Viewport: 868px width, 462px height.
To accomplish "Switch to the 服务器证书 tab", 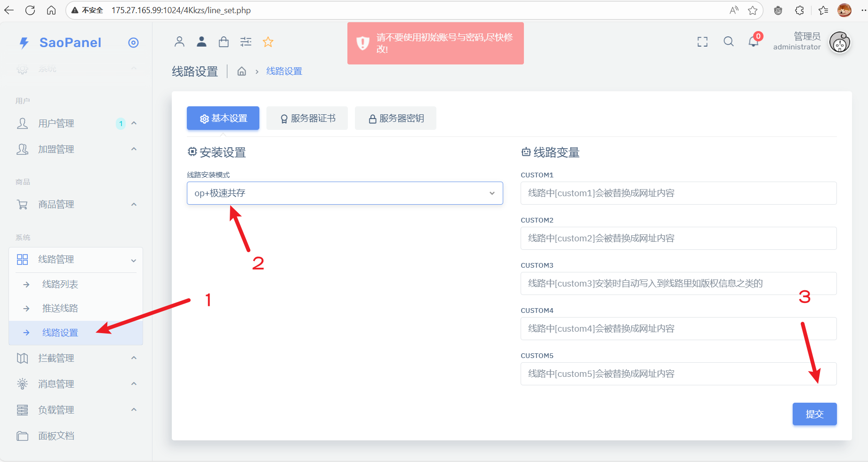I will 307,118.
